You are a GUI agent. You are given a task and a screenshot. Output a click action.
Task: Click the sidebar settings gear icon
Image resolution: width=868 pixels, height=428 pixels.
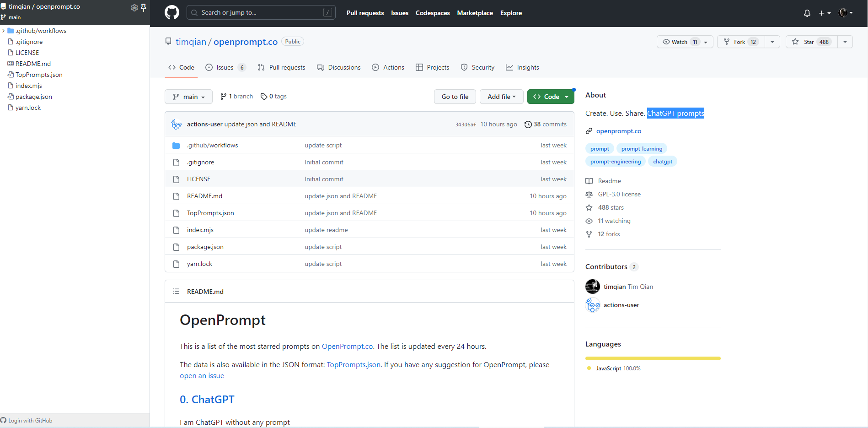[134, 7]
